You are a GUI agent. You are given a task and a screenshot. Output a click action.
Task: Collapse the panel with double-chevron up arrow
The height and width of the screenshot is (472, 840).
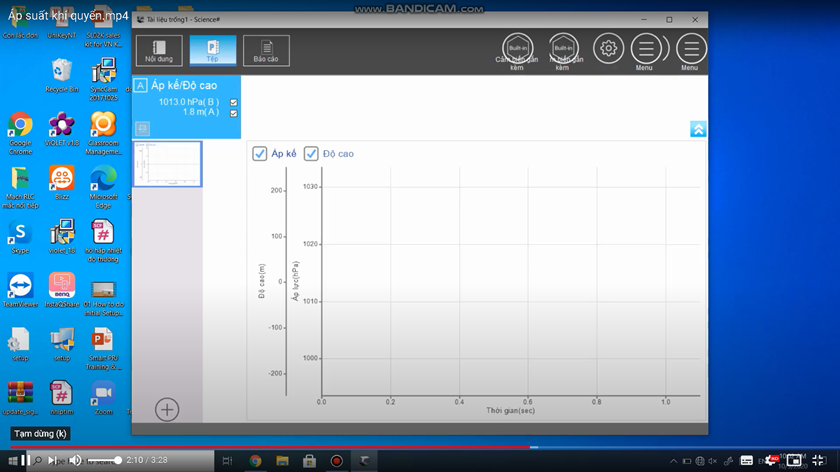coord(698,129)
